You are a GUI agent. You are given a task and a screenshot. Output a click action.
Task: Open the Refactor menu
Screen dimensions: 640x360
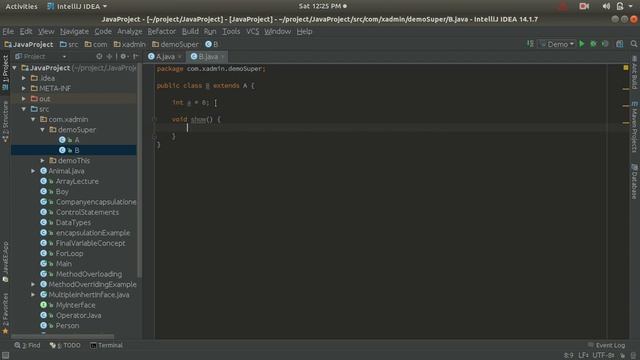coord(161,31)
